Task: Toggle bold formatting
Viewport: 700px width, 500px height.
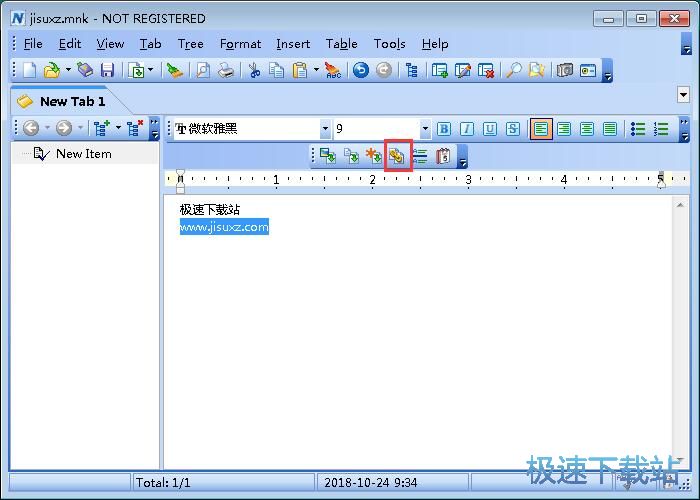Action: 444,129
